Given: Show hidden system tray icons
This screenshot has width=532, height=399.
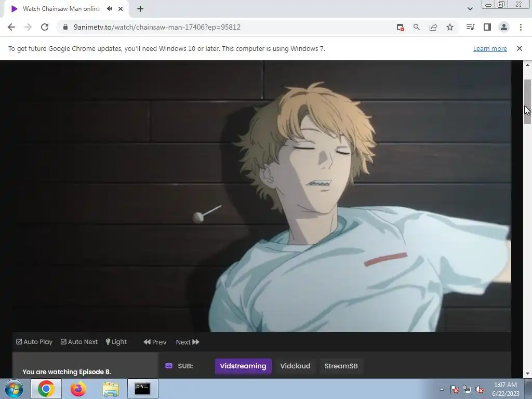Looking at the screenshot, I should tap(442, 389).
